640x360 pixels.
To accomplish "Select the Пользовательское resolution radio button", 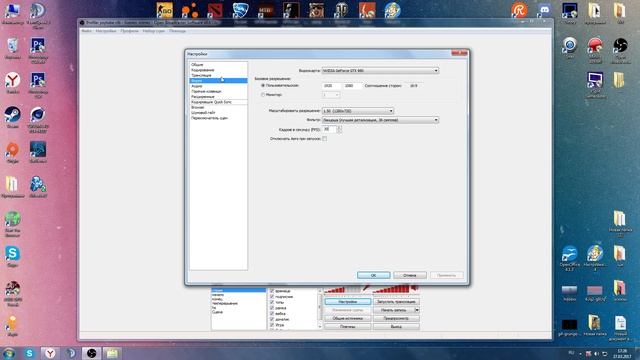I will (x=263, y=86).
